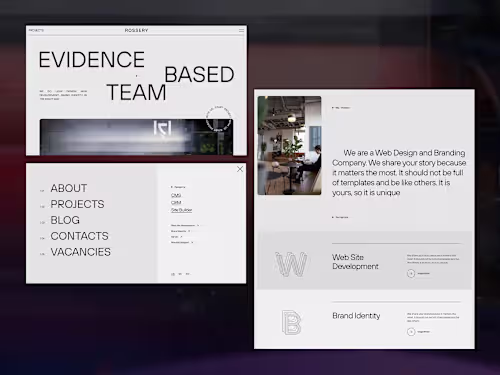
Task: Click the outlined B letter icon
Action: (291, 322)
